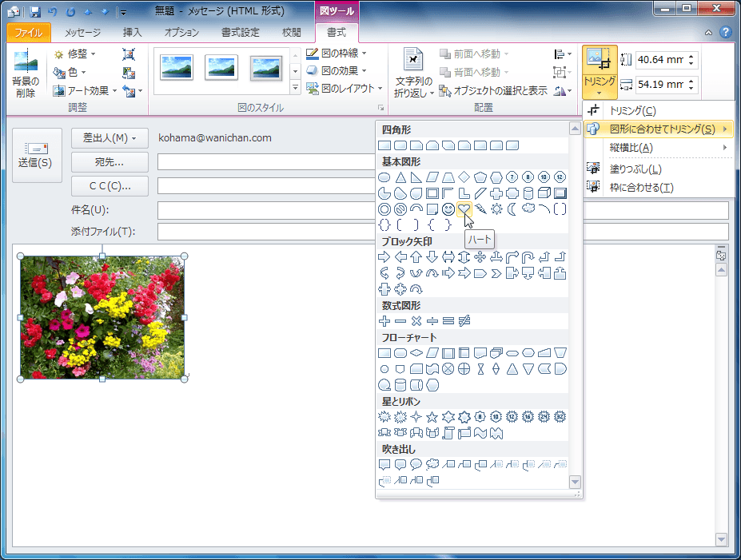Select the cylinder can shape
This screenshot has width=741, height=560.
pyautogui.click(x=528, y=193)
